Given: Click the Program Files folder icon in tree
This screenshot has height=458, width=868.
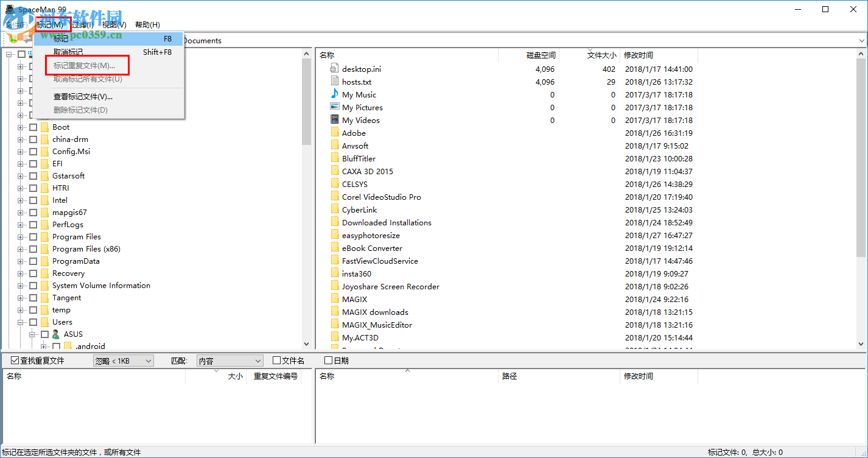Looking at the screenshot, I should (x=44, y=237).
